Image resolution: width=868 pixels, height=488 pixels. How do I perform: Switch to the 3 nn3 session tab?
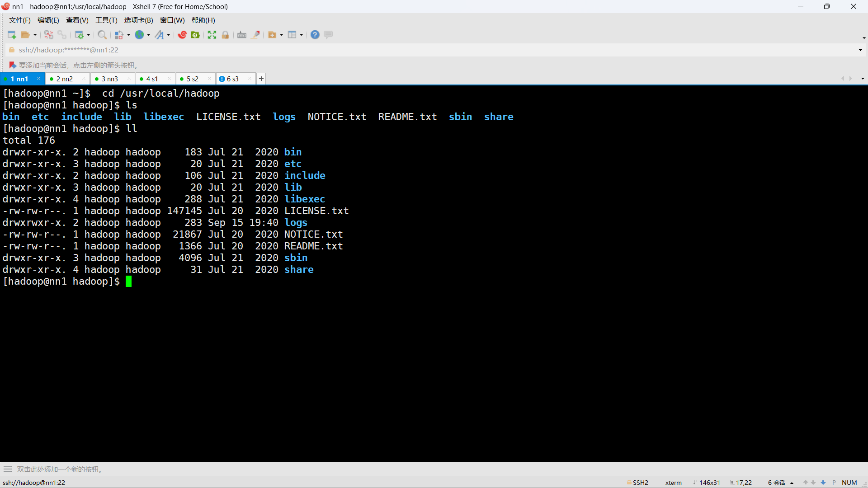pos(110,79)
